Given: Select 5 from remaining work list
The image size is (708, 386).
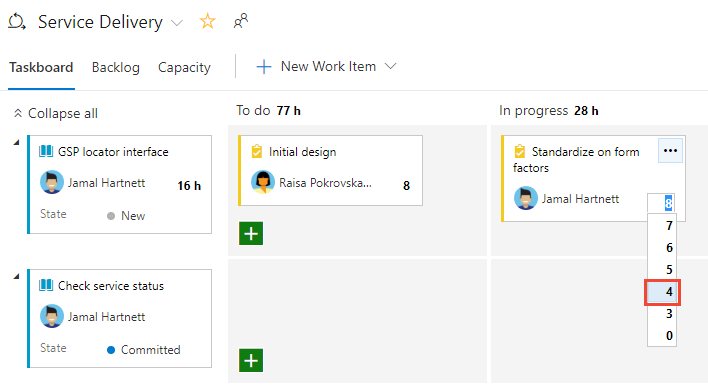Looking at the screenshot, I should point(662,270).
